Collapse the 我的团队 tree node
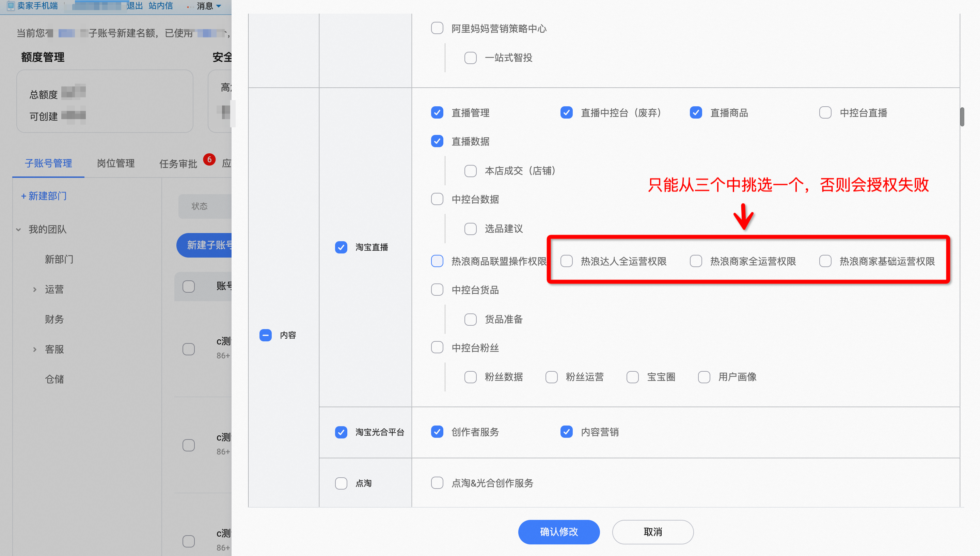This screenshot has height=556, width=980. pyautogui.click(x=18, y=230)
